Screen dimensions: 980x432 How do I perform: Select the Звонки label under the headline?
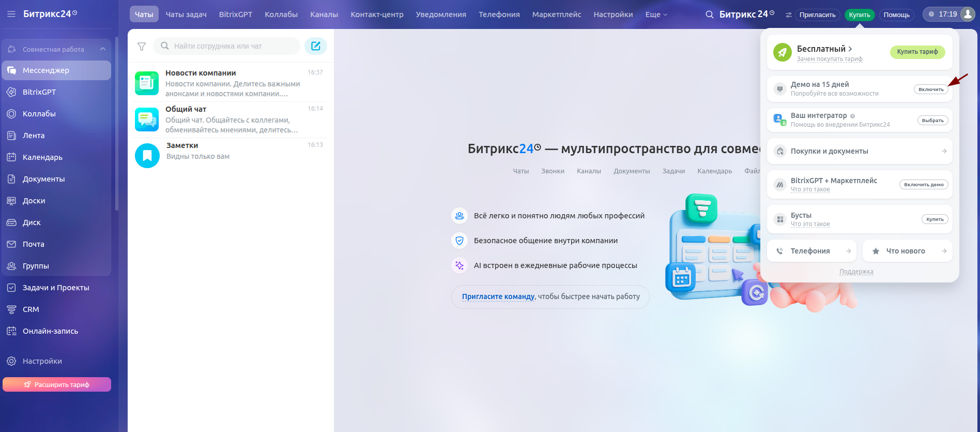[x=553, y=171]
